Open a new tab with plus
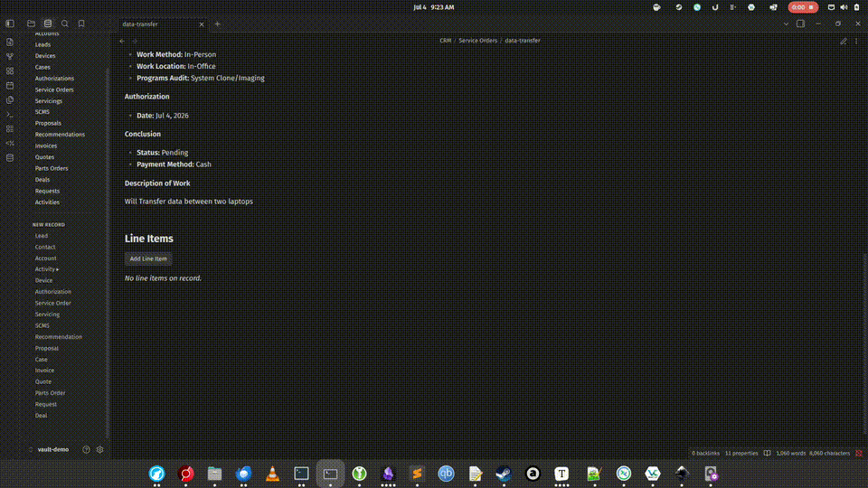The height and width of the screenshot is (488, 868). (218, 24)
